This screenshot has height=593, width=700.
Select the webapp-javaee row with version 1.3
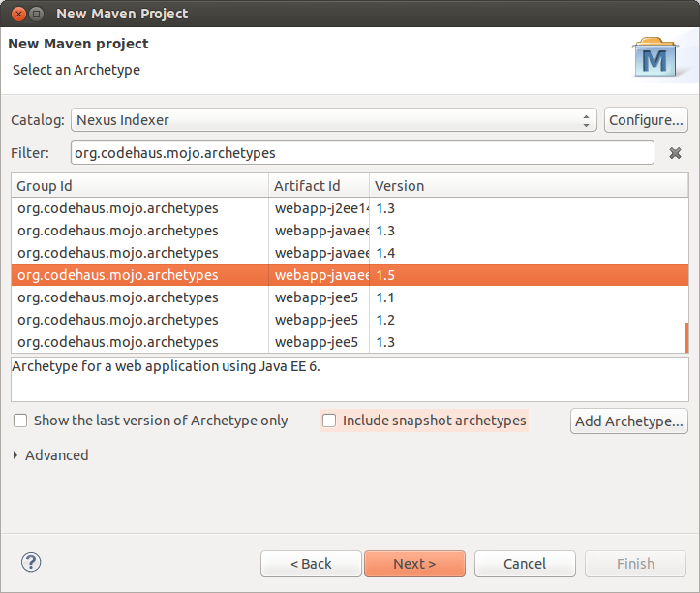(x=350, y=231)
